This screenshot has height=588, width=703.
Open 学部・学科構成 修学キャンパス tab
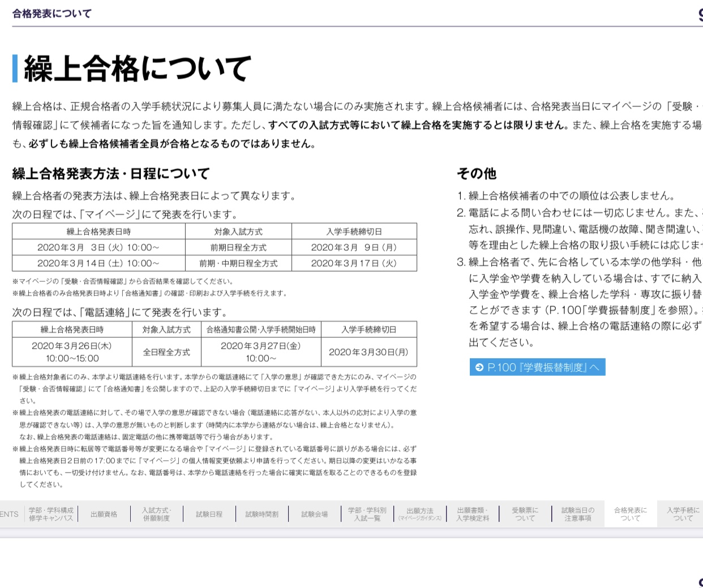pos(51,514)
